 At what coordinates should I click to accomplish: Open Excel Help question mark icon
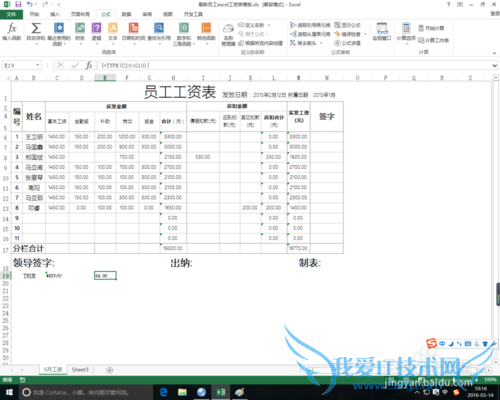click(x=448, y=4)
